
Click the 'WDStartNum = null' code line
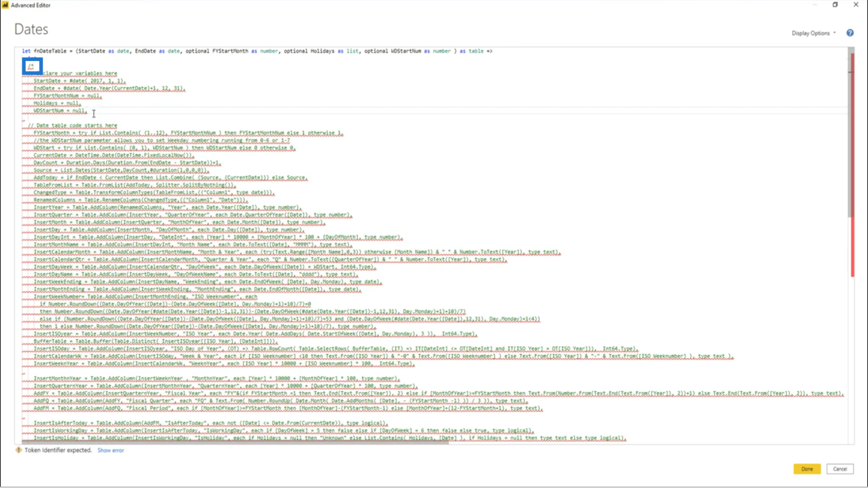59,111
